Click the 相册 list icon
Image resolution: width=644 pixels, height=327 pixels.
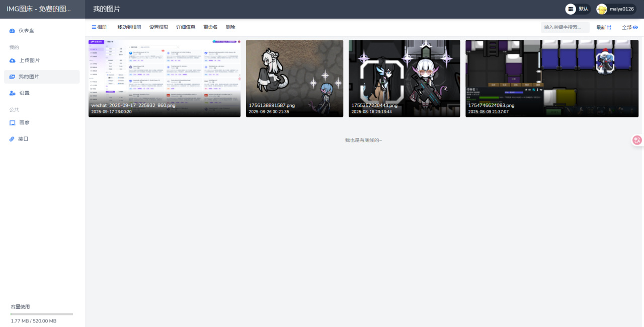pyautogui.click(x=94, y=27)
